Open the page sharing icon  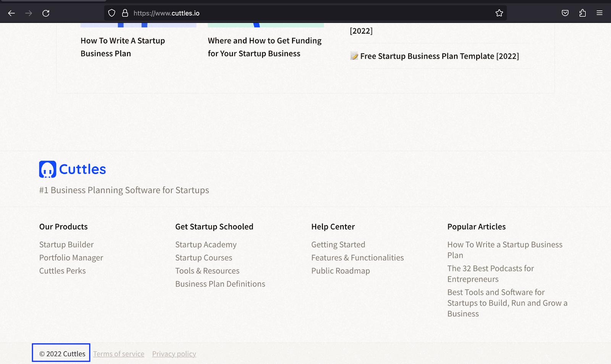[x=582, y=13]
